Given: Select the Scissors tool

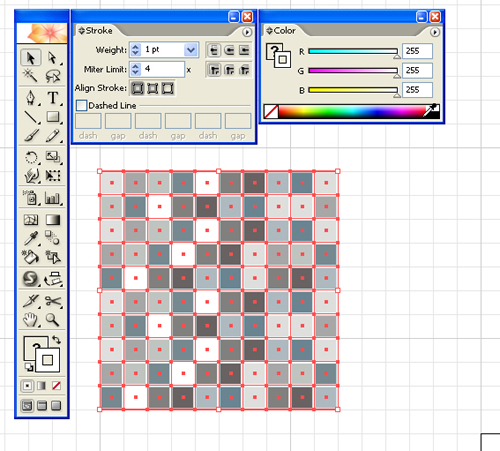Looking at the screenshot, I should 52,301.
